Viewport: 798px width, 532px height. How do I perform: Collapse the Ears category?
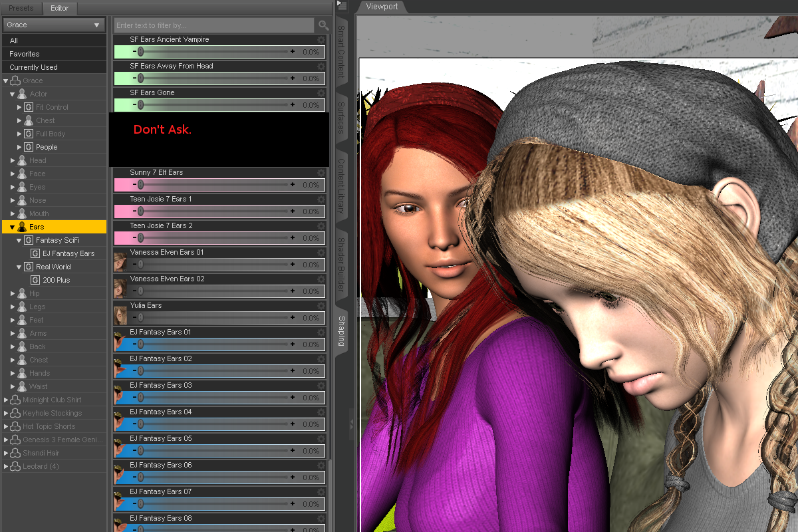[x=13, y=227]
